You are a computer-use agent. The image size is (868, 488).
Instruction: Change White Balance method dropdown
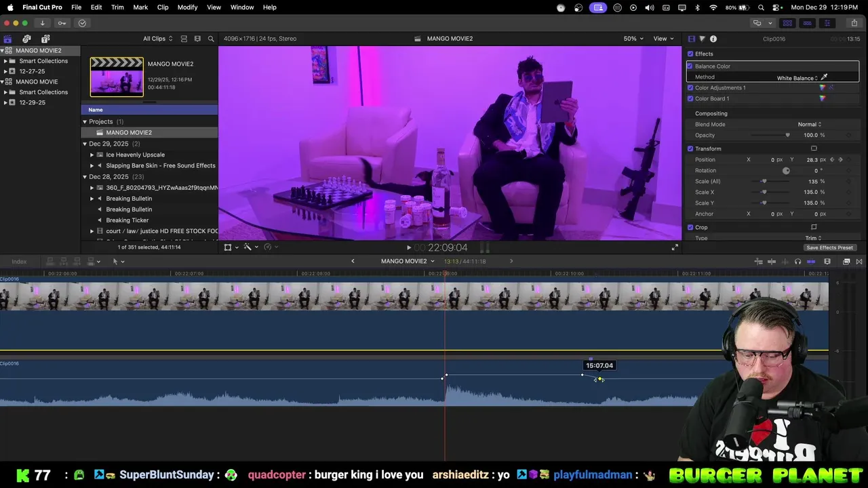[797, 78]
